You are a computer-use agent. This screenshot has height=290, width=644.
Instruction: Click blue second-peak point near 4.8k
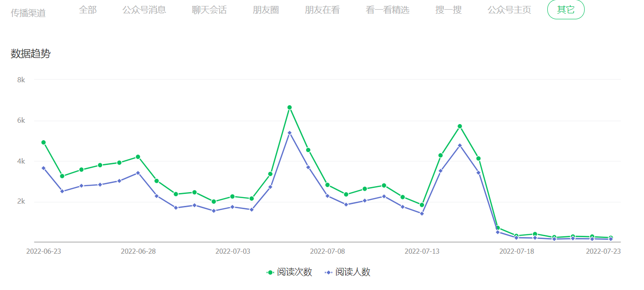459,145
